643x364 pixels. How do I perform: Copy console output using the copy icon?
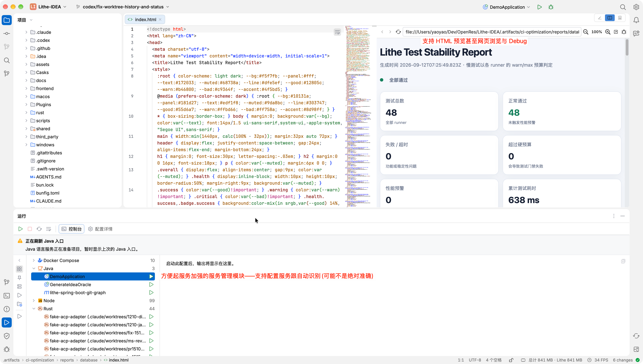coord(623,261)
